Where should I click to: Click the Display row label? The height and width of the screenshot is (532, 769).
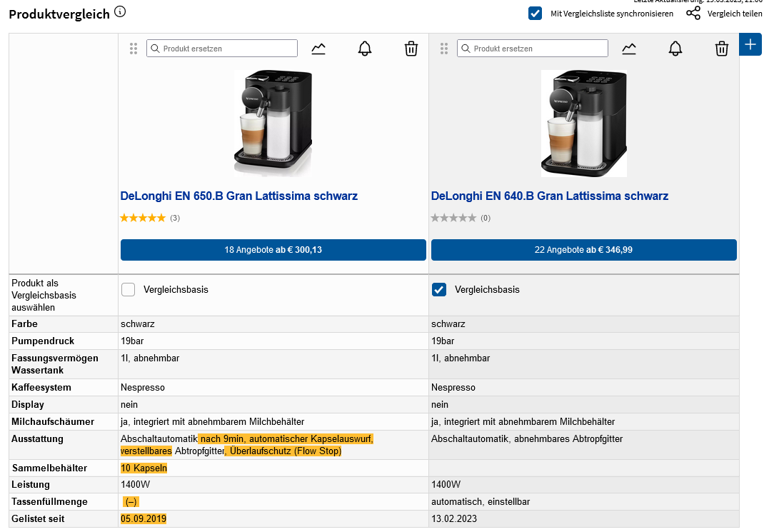(28, 404)
